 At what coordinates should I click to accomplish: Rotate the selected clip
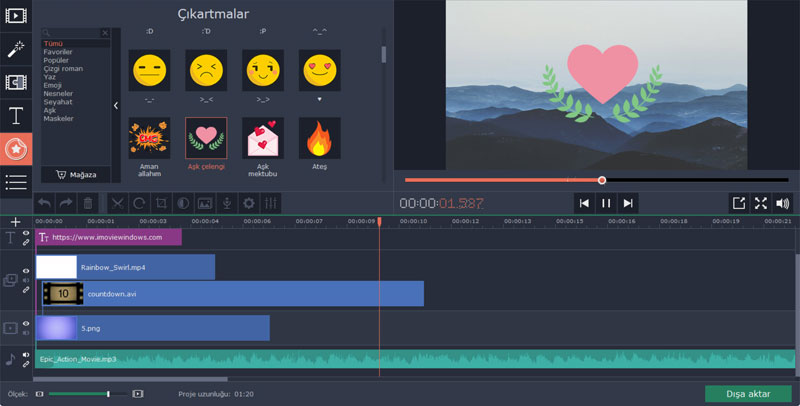139,204
